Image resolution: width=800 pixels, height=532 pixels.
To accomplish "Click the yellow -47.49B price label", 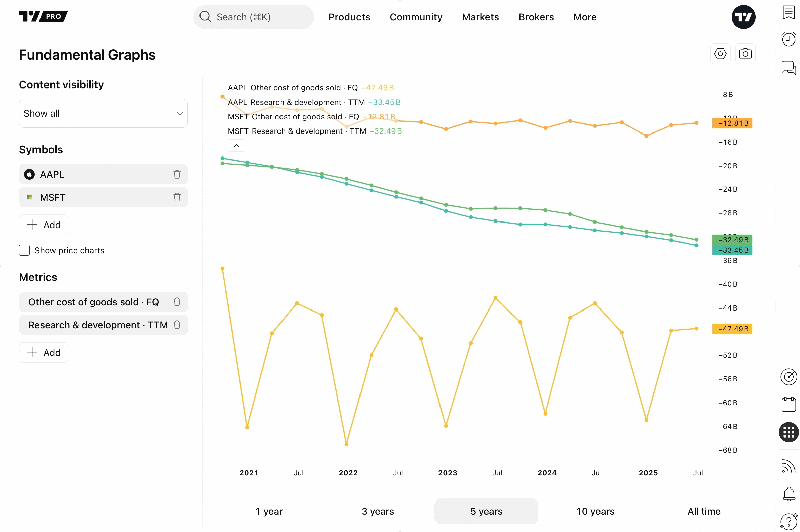I will click(732, 329).
